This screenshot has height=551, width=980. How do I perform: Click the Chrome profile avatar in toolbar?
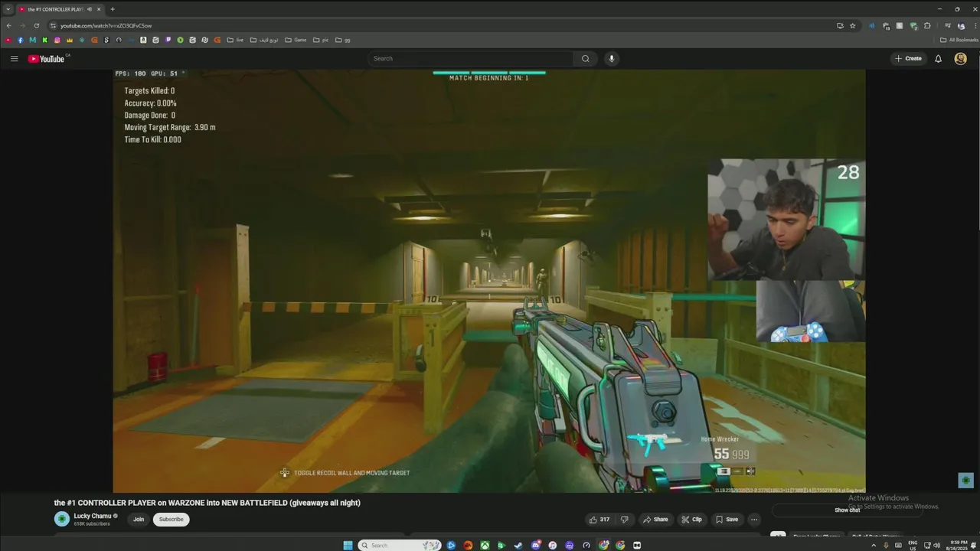961,26
